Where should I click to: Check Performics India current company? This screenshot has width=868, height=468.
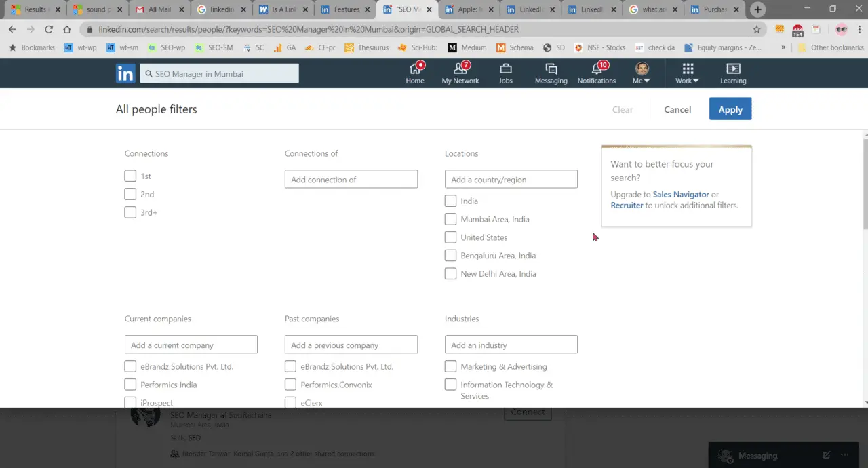tap(130, 385)
